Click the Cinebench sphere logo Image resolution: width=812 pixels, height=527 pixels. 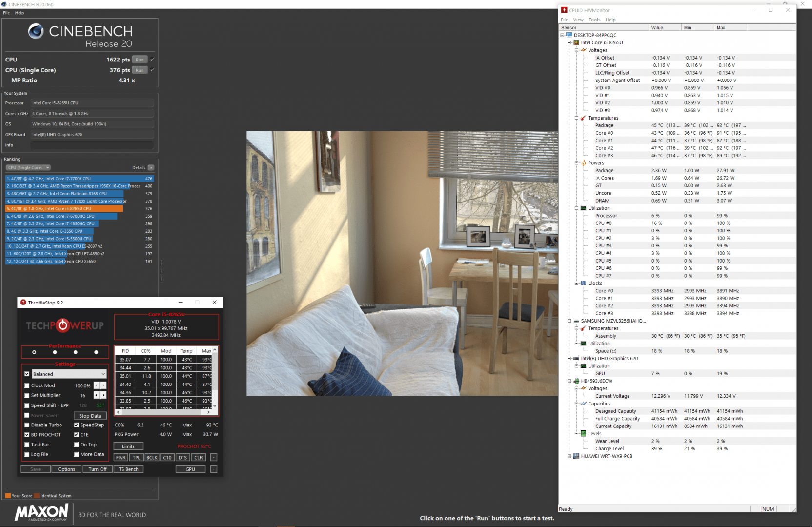tap(36, 31)
